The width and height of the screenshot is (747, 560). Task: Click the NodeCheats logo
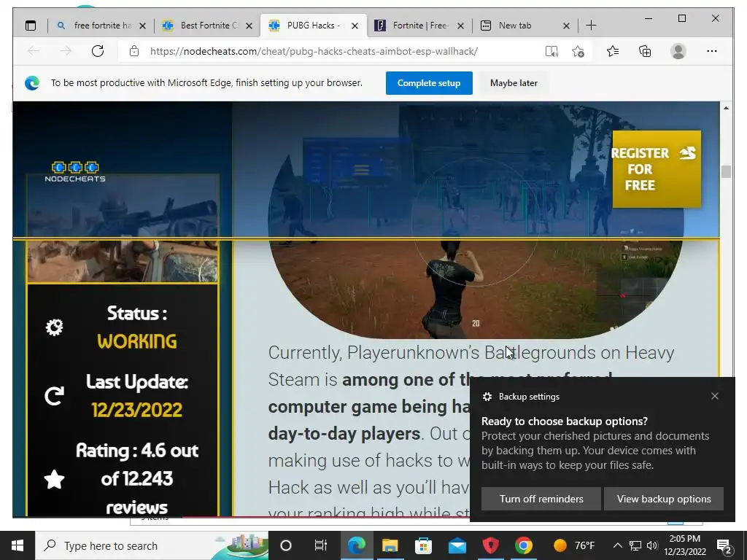75,172
